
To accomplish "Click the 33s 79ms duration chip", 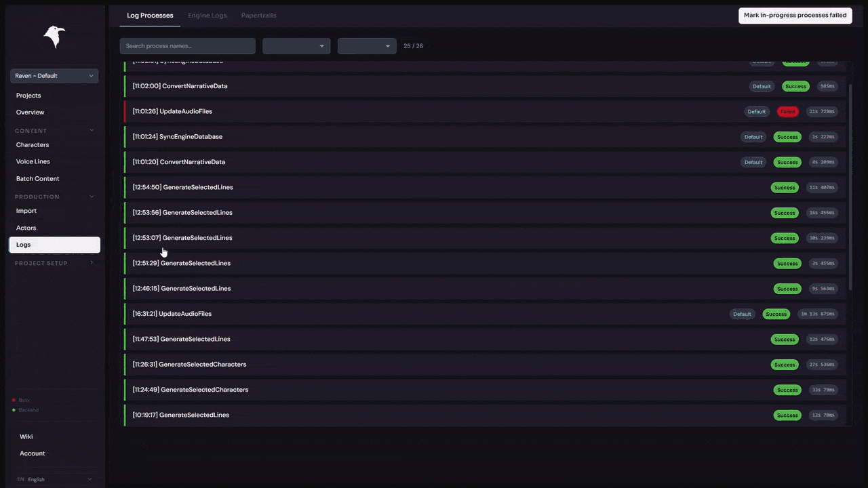I will pos(824,390).
